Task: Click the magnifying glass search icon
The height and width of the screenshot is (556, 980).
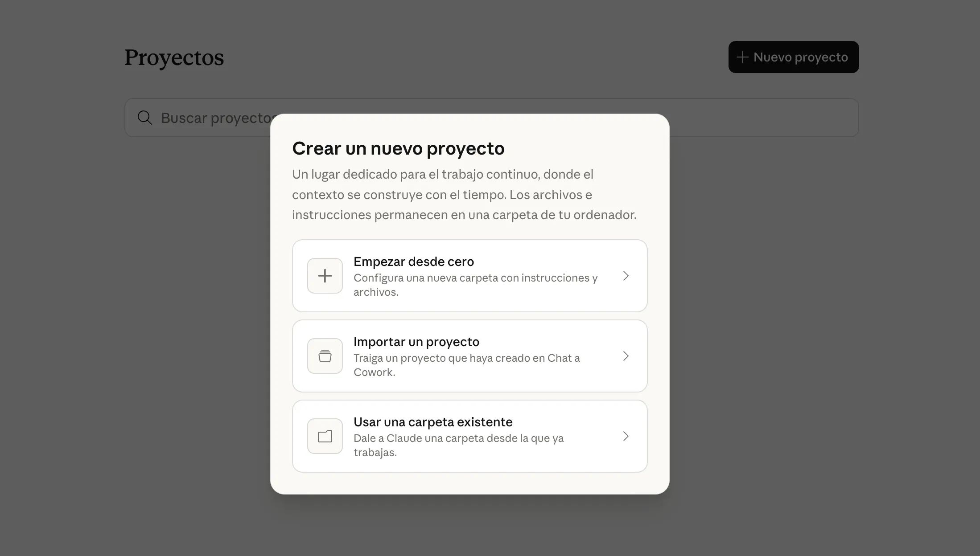Action: [x=144, y=118]
